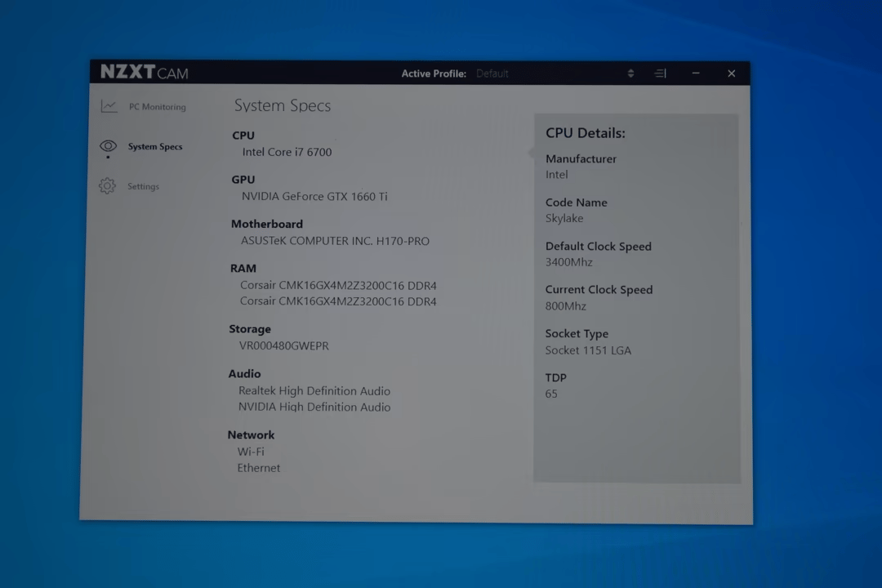Click the Skylake code name value
Screen dimensions: 882x588
[564, 218]
